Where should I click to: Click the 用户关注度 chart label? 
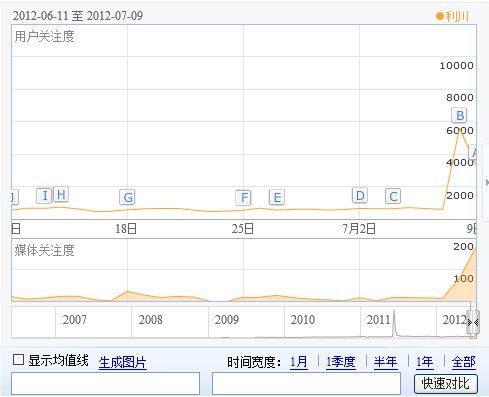pyautogui.click(x=44, y=36)
